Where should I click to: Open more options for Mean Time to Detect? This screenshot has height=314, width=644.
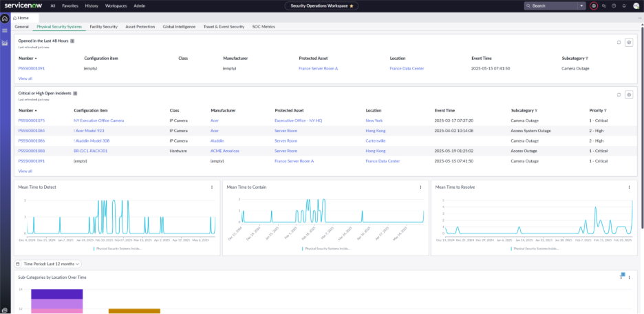point(212,187)
